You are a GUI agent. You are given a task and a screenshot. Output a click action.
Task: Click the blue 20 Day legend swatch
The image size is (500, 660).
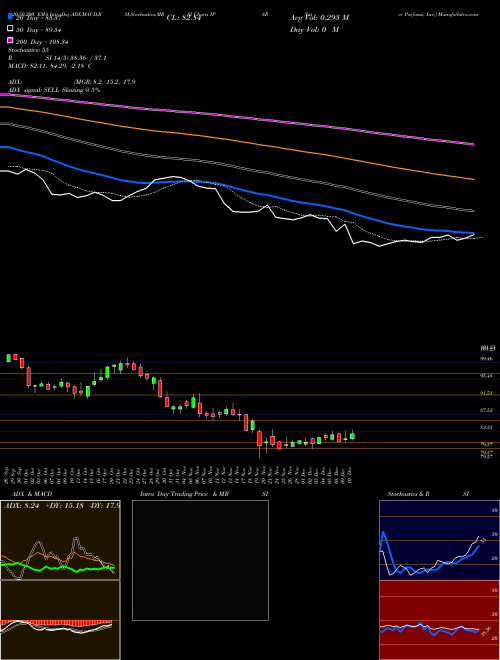(10, 17)
